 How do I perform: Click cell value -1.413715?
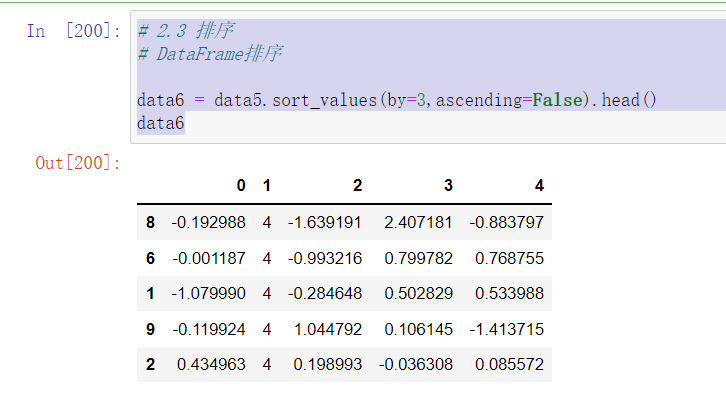pos(507,329)
